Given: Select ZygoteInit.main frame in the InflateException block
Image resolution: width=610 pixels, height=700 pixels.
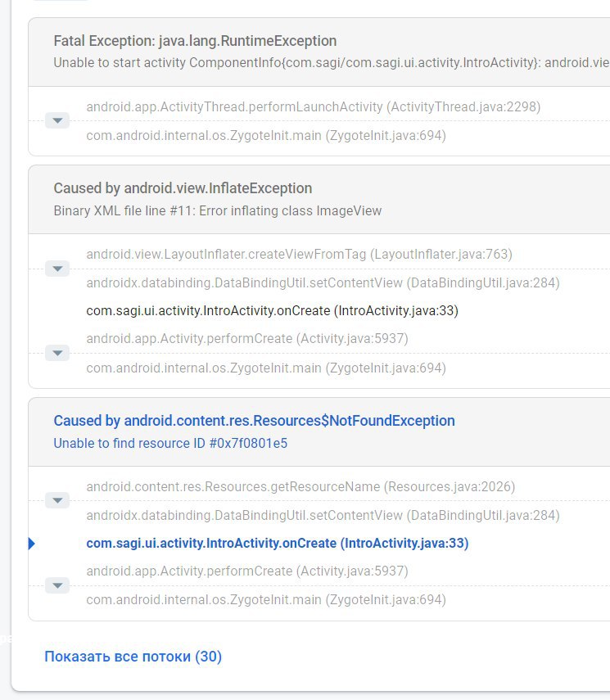Looking at the screenshot, I should pos(266,368).
